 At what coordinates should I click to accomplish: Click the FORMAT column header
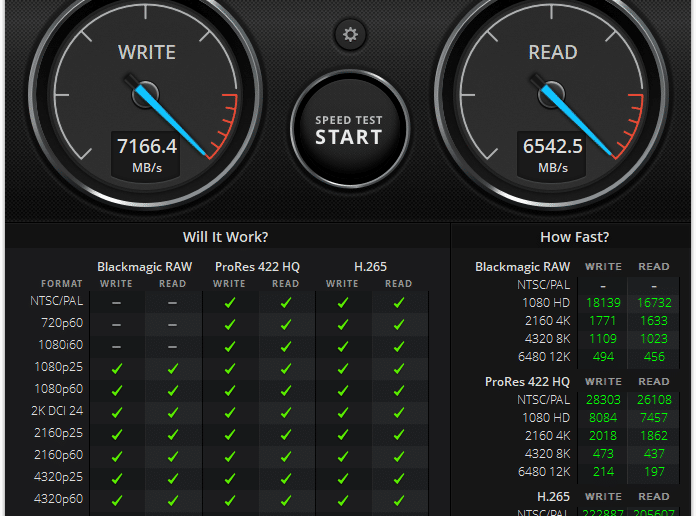point(62,284)
